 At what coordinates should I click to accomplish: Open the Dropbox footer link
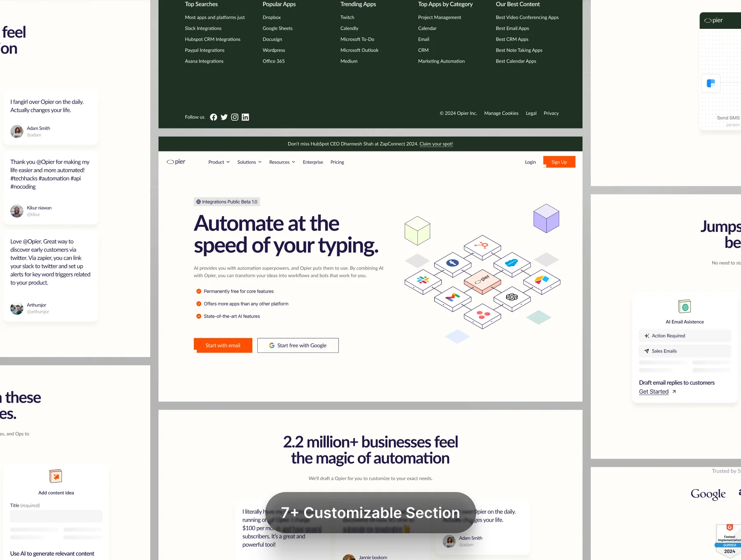click(x=272, y=17)
